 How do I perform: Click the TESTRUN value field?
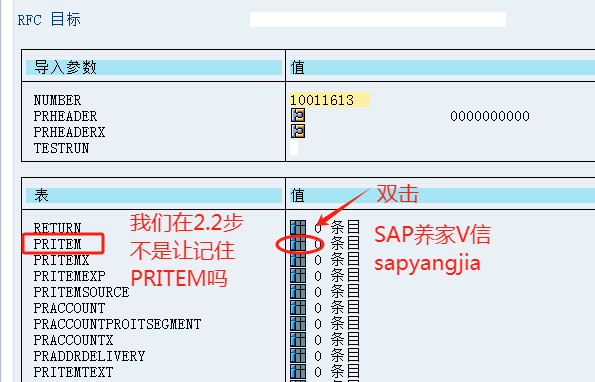[294, 148]
